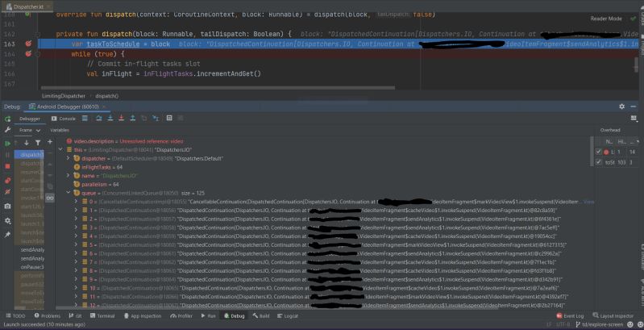Open the Logcat tool window
This screenshot has height=330, width=644.
pyautogui.click(x=288, y=316)
